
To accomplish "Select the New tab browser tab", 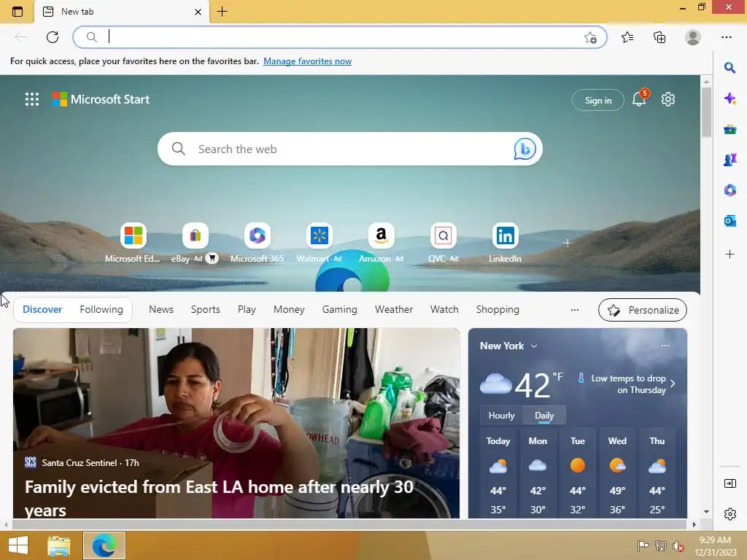I will [122, 12].
